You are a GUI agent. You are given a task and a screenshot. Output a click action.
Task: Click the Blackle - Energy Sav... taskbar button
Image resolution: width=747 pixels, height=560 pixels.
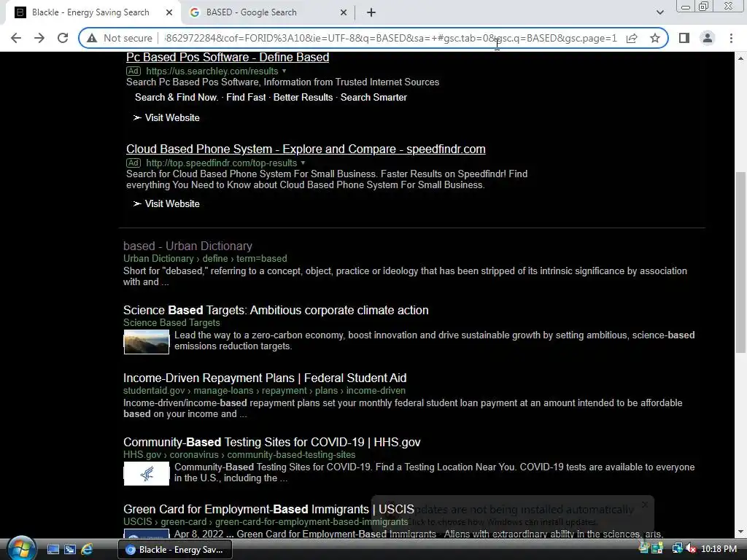click(175, 550)
